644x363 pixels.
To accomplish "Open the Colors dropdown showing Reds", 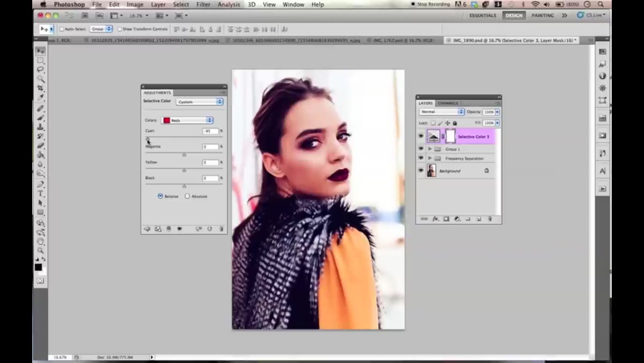I will point(188,120).
